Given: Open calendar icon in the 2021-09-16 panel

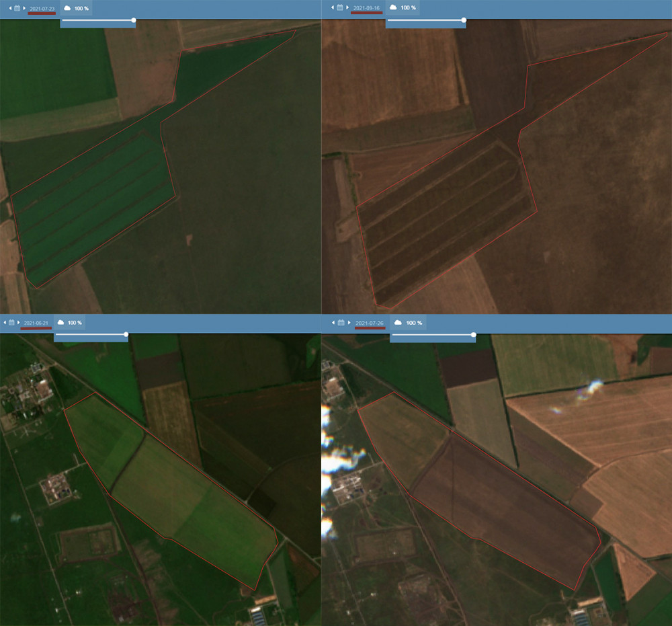Looking at the screenshot, I should pyautogui.click(x=340, y=7).
